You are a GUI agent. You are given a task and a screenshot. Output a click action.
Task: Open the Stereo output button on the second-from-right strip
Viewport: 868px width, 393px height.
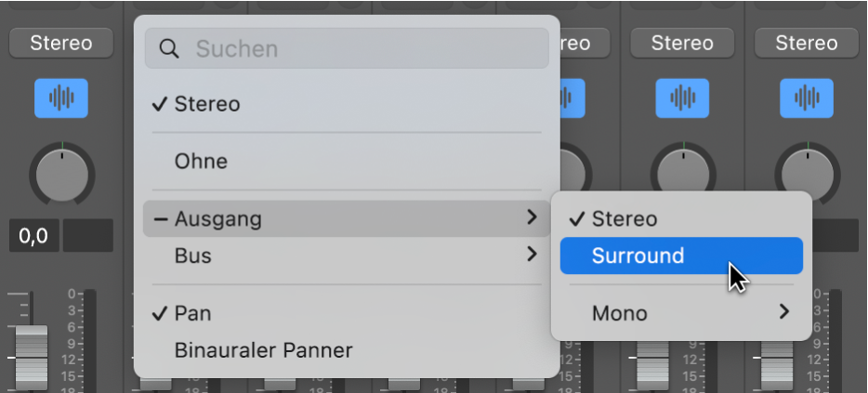tap(682, 43)
